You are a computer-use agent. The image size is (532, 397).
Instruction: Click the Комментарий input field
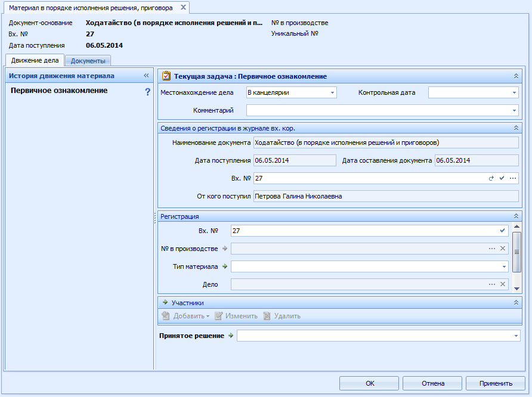point(382,110)
